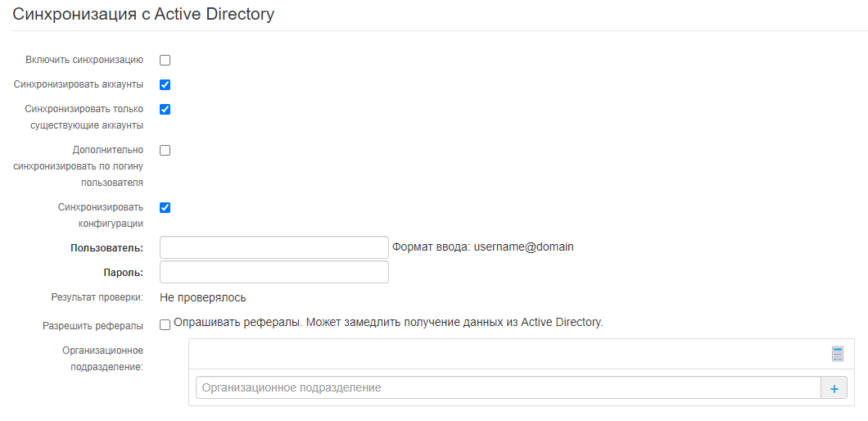This screenshot has width=868, height=421.
Task: Uncheck 'Синхронизировать конфигурации' checkbox
Action: (165, 207)
